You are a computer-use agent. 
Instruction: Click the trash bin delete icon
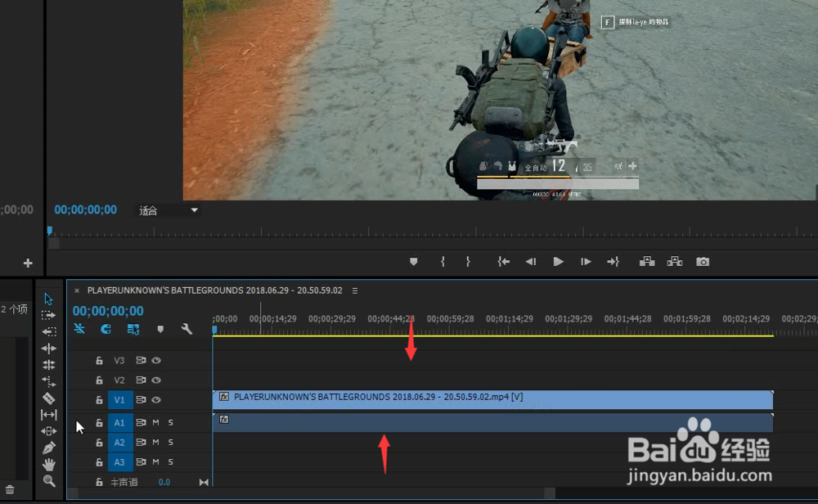(10, 490)
